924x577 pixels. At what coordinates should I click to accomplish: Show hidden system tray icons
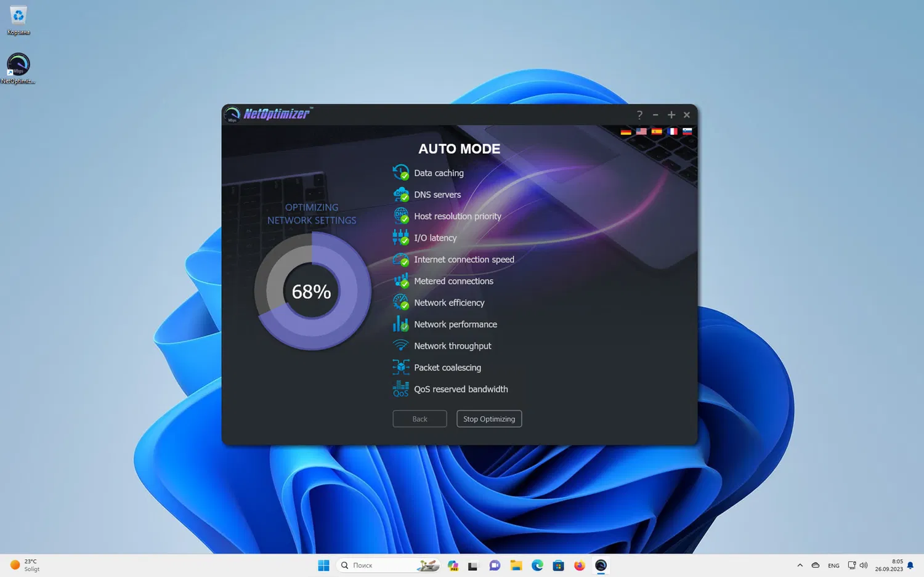tap(800, 565)
